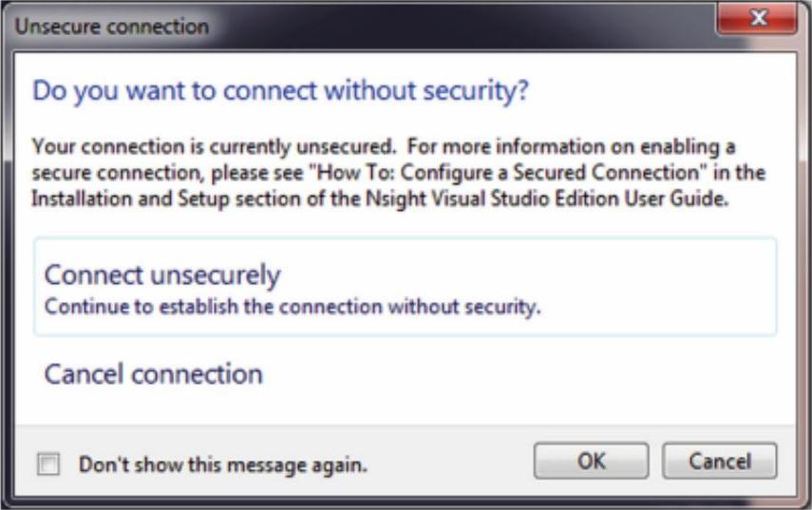Click "Continue to establish the connection" description
This screenshot has height=510, width=812.
(293, 307)
